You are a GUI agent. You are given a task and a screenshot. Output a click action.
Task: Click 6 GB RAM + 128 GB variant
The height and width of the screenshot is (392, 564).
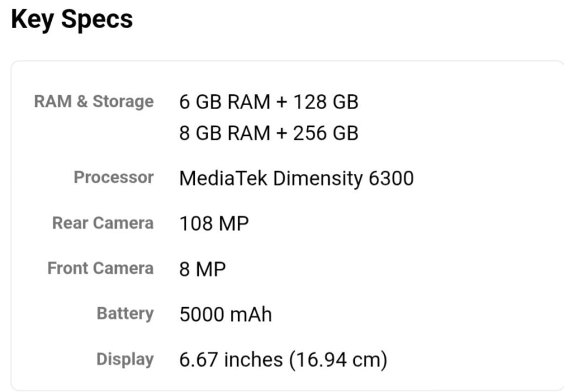(x=269, y=102)
